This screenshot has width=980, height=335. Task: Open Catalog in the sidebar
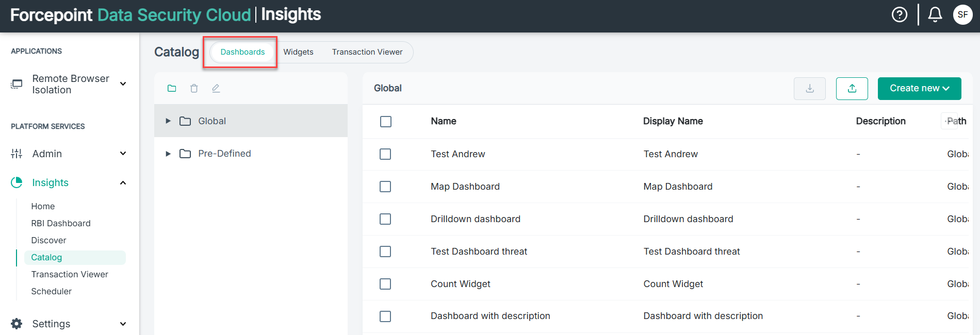[x=75, y=257]
